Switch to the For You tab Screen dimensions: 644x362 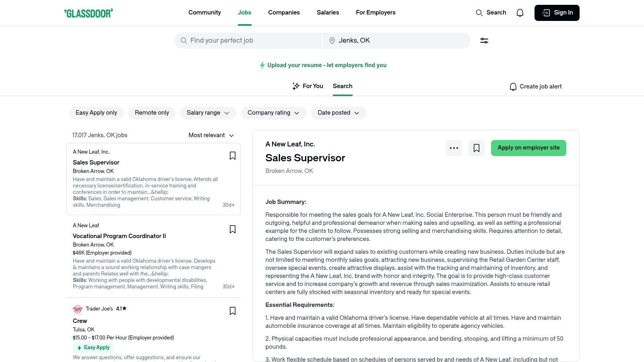[x=308, y=86]
